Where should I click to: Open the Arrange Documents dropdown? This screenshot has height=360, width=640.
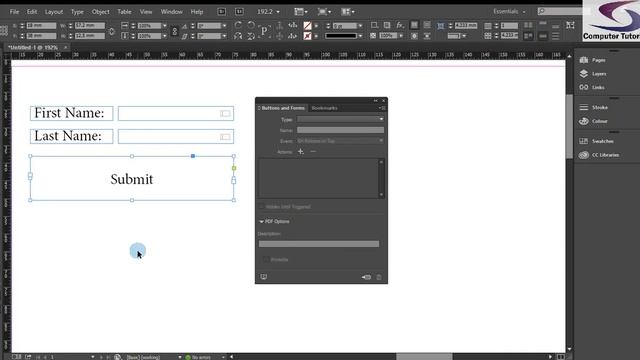coord(348,11)
